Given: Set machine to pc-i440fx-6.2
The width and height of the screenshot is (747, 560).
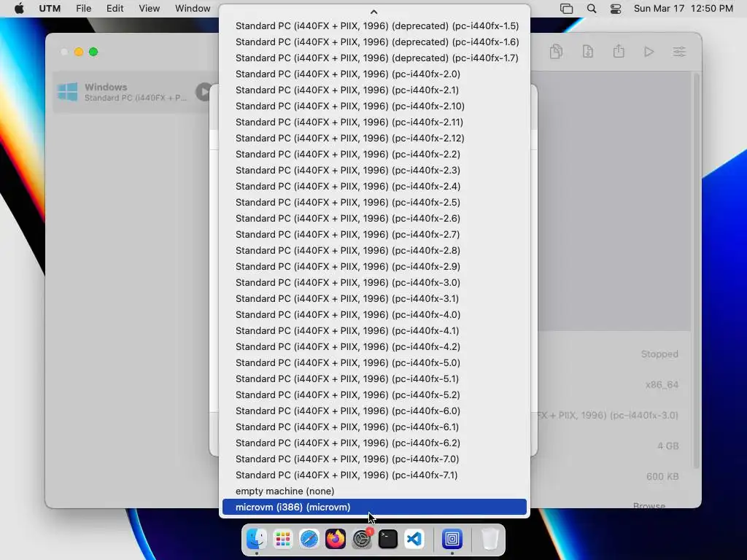Looking at the screenshot, I should 374,443.
